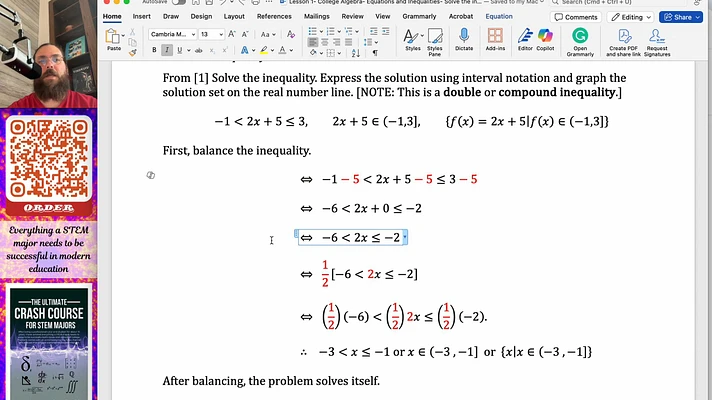
Task: Open the Styles Pane
Action: click(x=435, y=42)
